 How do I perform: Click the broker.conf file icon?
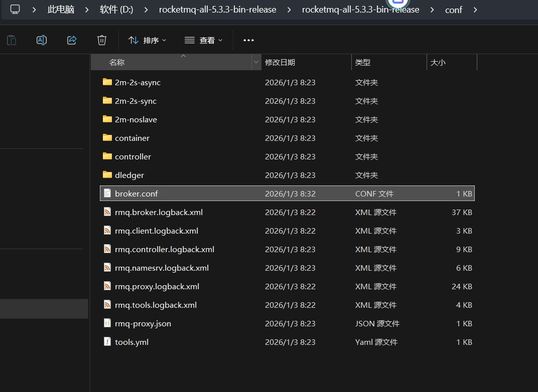[x=107, y=193]
